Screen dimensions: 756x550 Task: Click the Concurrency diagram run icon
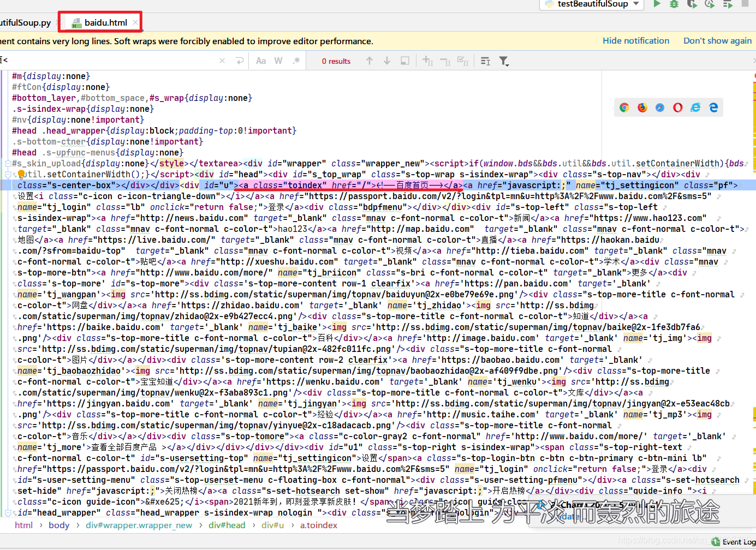728,4
